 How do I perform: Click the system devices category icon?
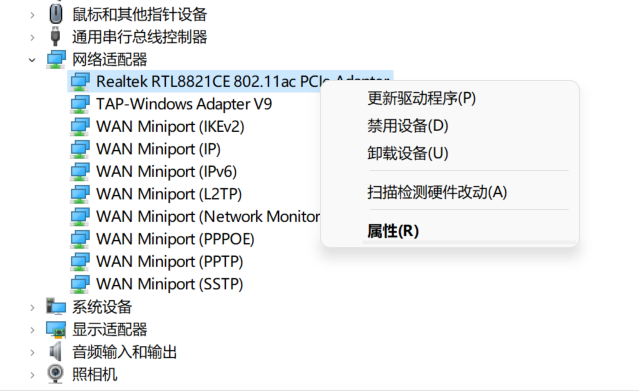56,307
